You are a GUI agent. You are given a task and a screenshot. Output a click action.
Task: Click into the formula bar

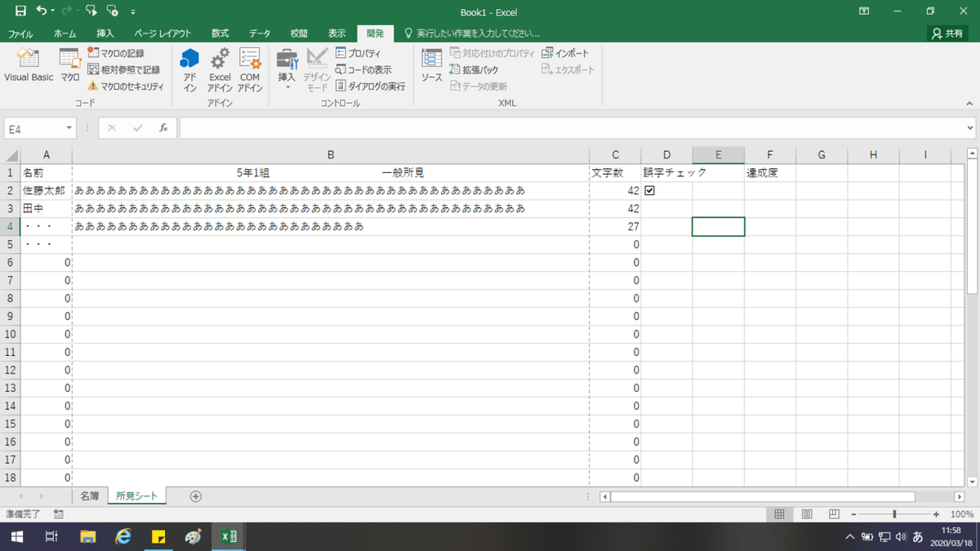tap(572, 128)
